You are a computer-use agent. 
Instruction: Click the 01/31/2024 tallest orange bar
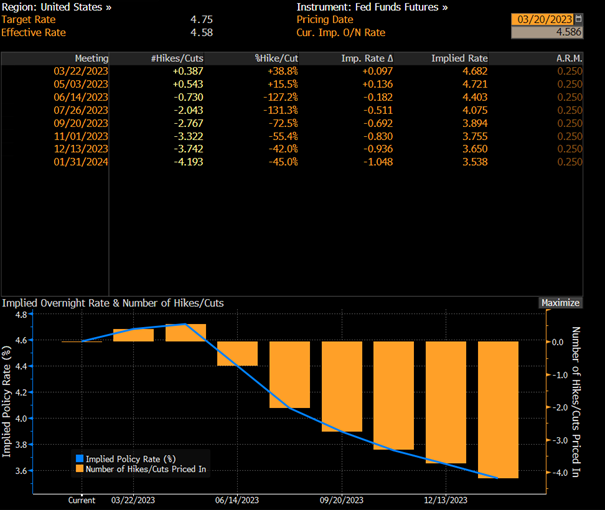click(x=498, y=410)
